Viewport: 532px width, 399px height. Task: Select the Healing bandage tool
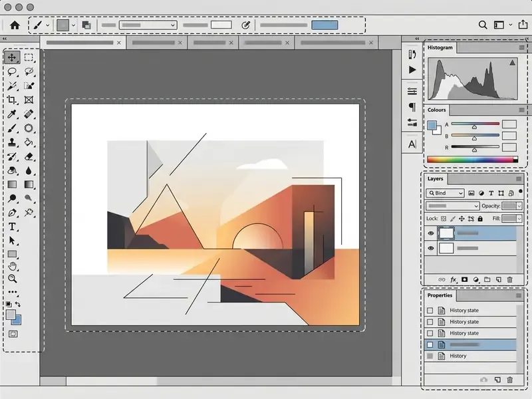click(29, 114)
